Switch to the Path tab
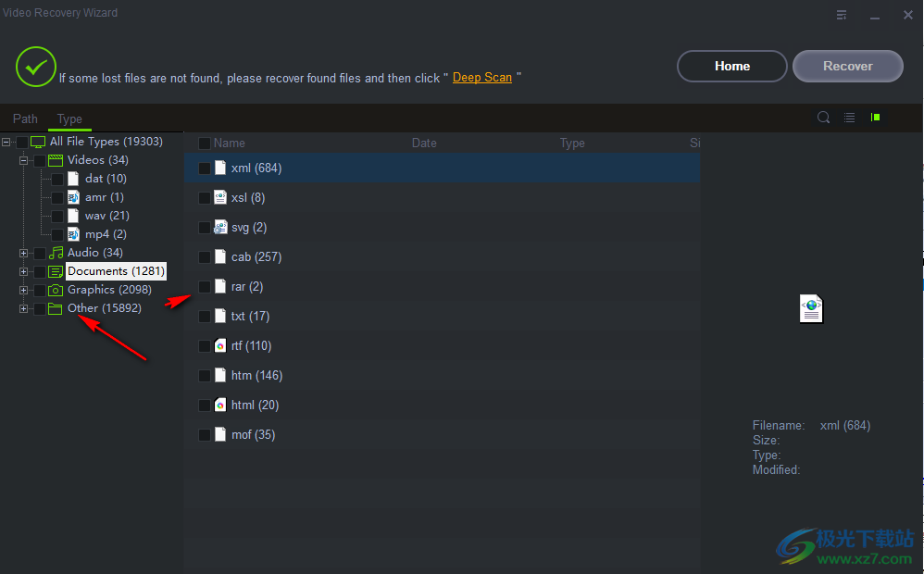The height and width of the screenshot is (574, 924). (x=25, y=119)
